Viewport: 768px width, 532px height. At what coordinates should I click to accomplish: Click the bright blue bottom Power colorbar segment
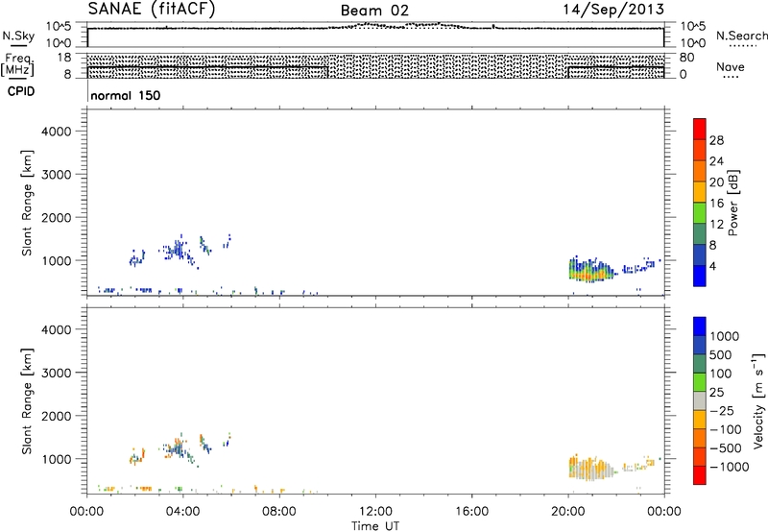(x=700, y=276)
